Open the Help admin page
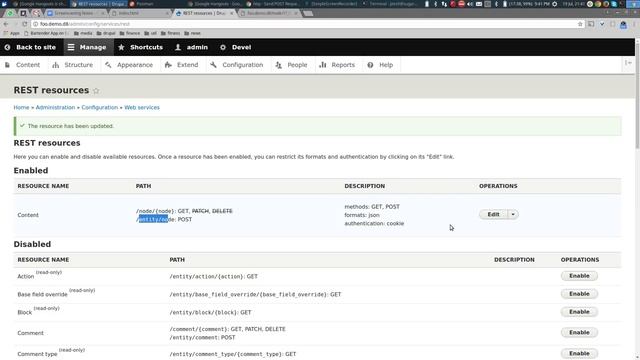 click(380, 65)
